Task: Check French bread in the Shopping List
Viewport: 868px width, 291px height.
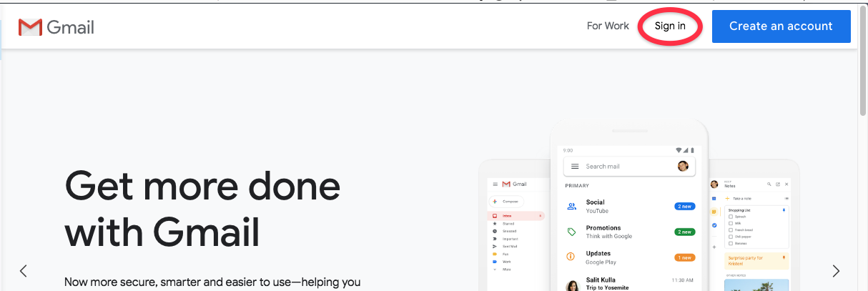Action: click(x=731, y=230)
